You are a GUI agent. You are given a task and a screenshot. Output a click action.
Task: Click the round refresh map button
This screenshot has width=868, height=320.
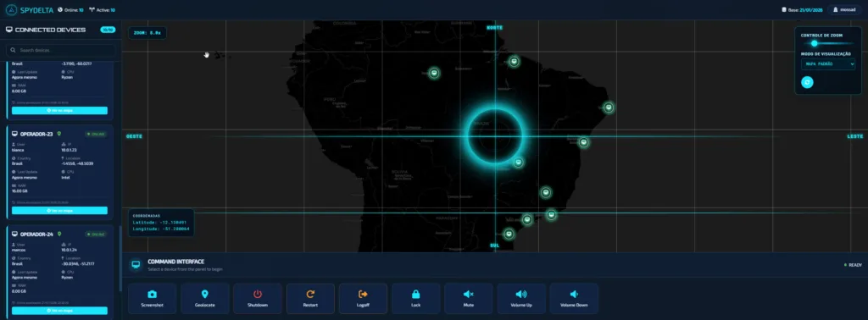807,82
